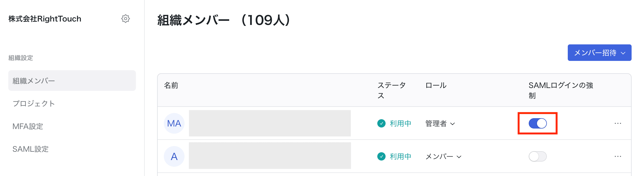Expand the 管理者 role dropdown
Viewport: 644px width, 176px height.
(440, 124)
